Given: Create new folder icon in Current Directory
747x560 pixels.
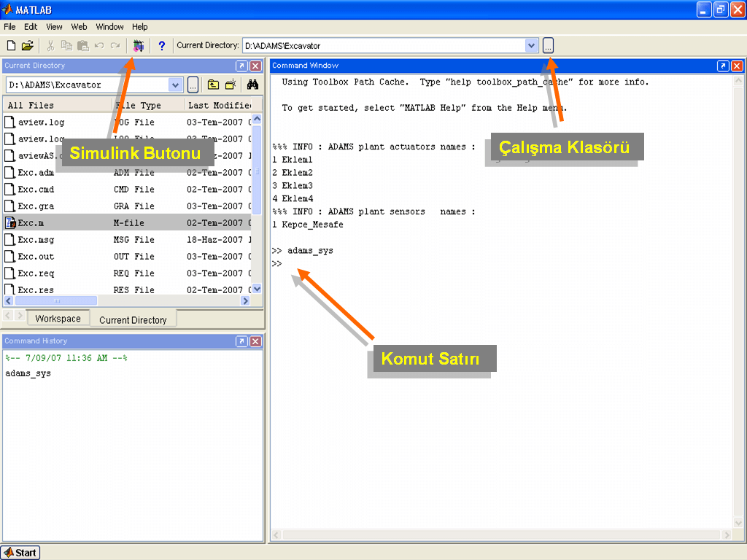Looking at the screenshot, I should coord(231,85).
